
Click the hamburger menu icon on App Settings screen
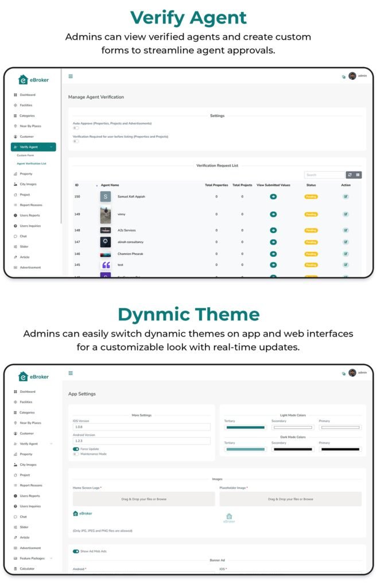(x=71, y=373)
